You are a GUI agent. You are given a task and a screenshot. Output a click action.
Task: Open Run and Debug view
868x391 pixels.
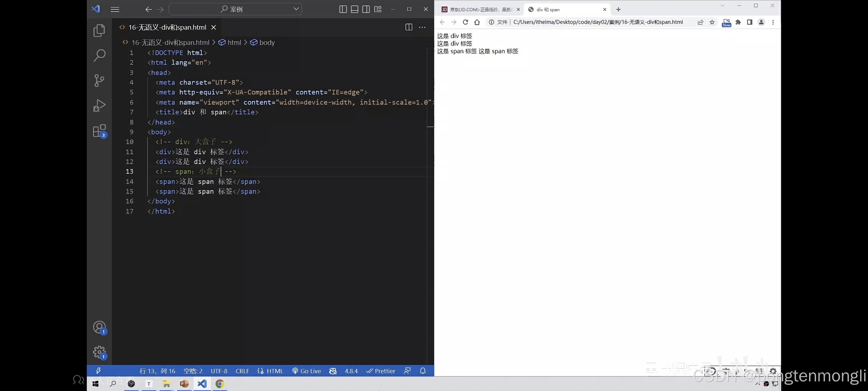click(99, 105)
